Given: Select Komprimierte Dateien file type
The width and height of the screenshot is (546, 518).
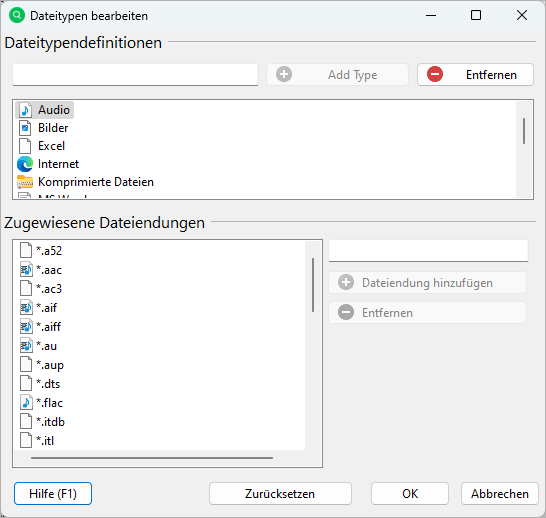Looking at the screenshot, I should coord(96,182).
